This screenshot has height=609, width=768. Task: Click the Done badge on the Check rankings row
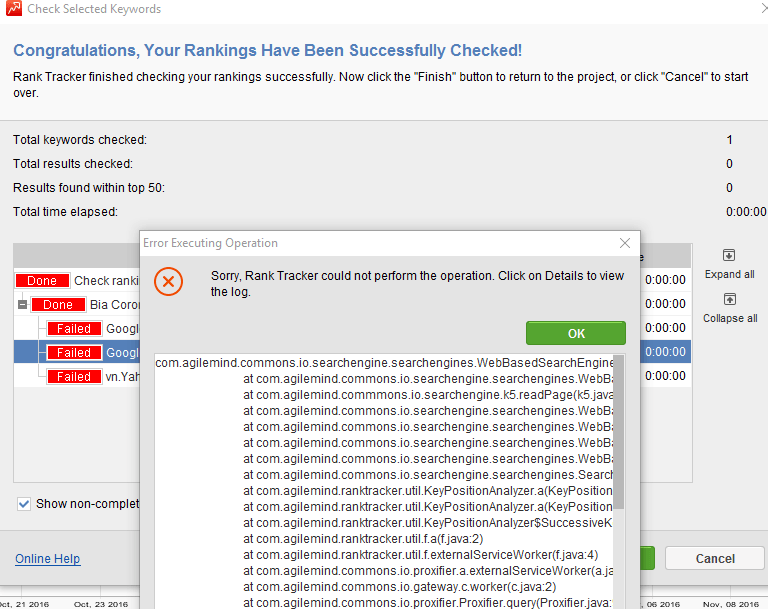tap(42, 281)
